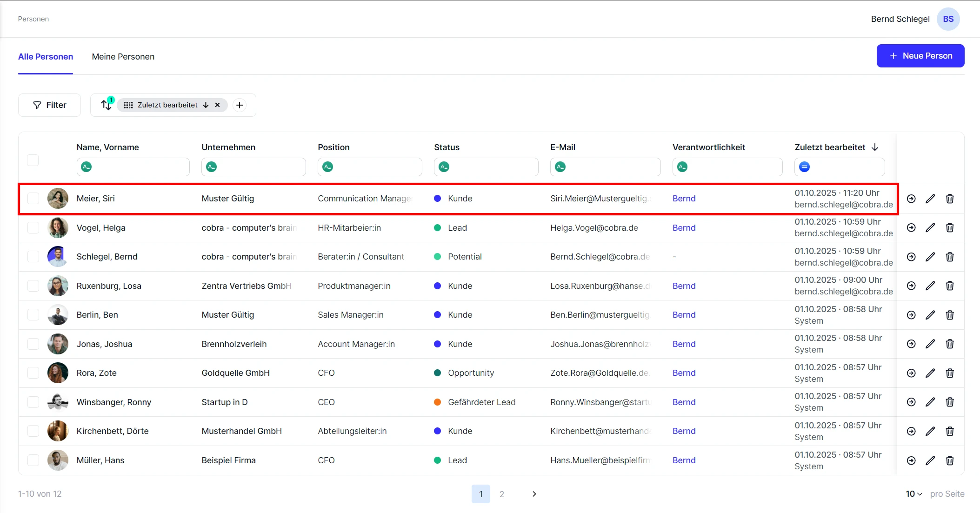Open filter operator in the Status column

pos(444,167)
